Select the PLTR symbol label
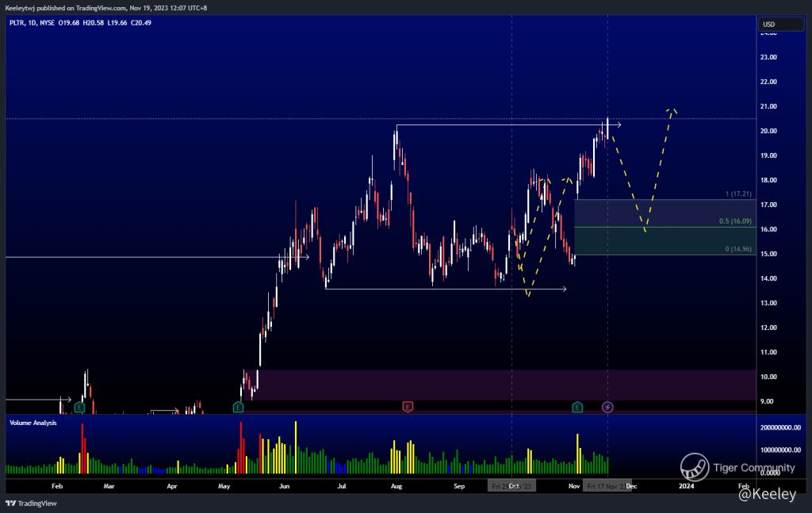 tap(17, 23)
